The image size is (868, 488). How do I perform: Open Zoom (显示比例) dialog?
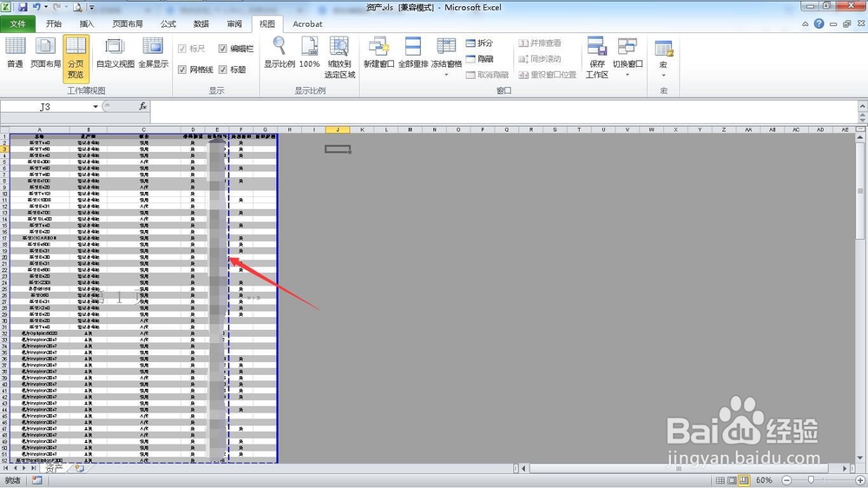click(x=279, y=53)
